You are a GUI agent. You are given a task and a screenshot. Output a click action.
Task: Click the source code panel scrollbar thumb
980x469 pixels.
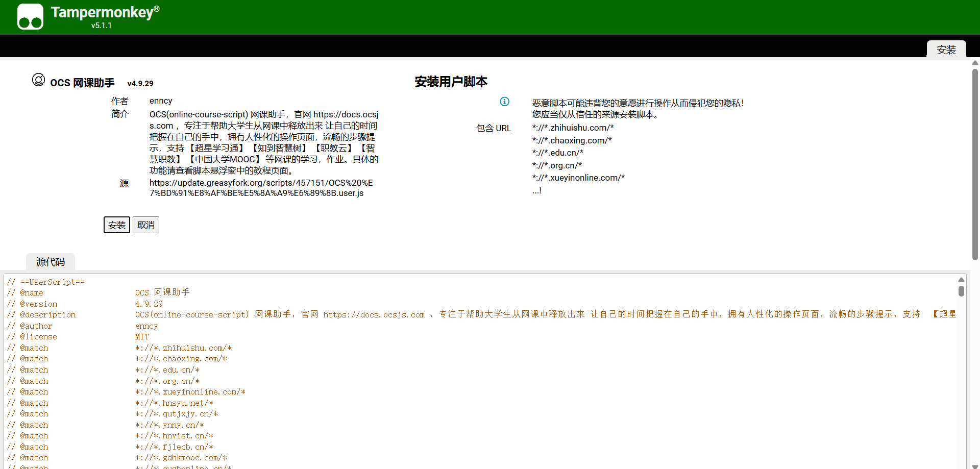961,291
